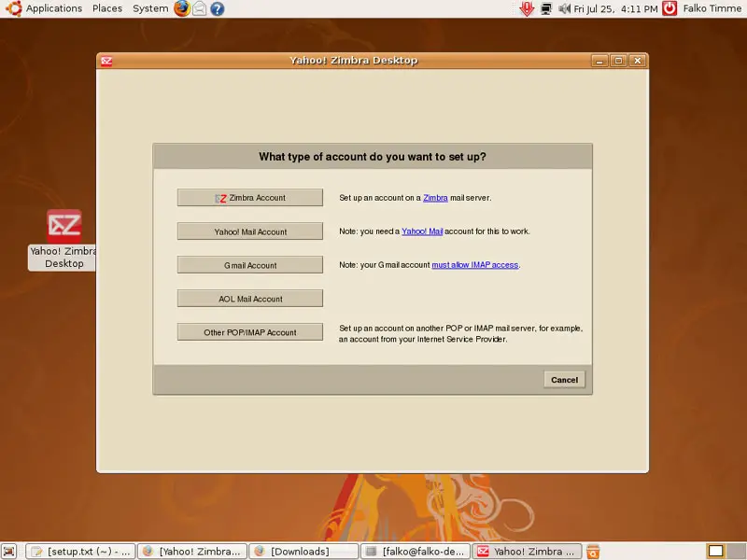This screenshot has width=747, height=560.
Task: Open the Falko Timme user menu
Action: pos(712,8)
